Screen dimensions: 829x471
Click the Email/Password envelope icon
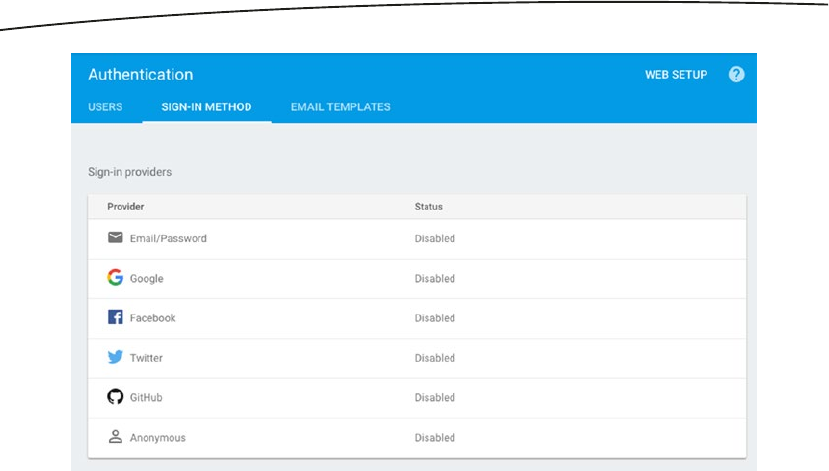point(115,238)
